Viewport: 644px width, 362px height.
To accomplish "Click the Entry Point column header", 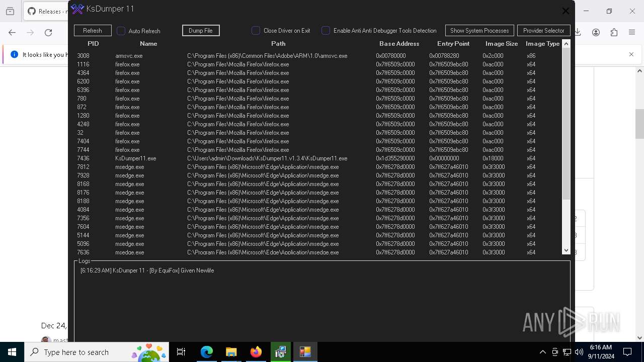I will (453, 44).
